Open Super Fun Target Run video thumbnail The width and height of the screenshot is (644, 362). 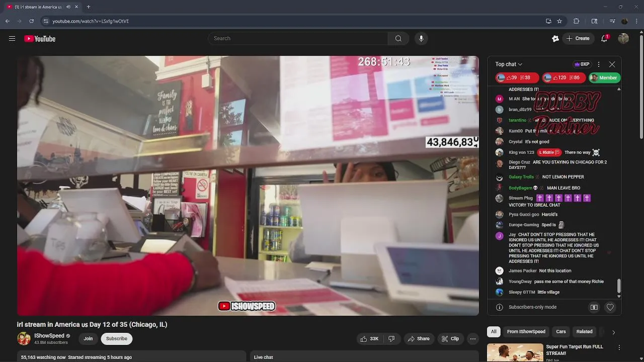(x=515, y=352)
